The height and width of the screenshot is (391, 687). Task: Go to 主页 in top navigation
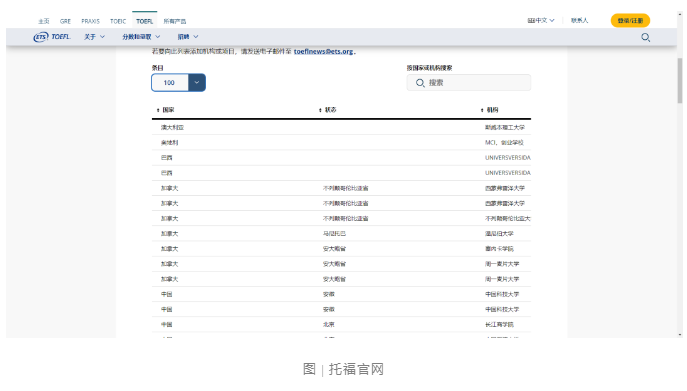[44, 21]
